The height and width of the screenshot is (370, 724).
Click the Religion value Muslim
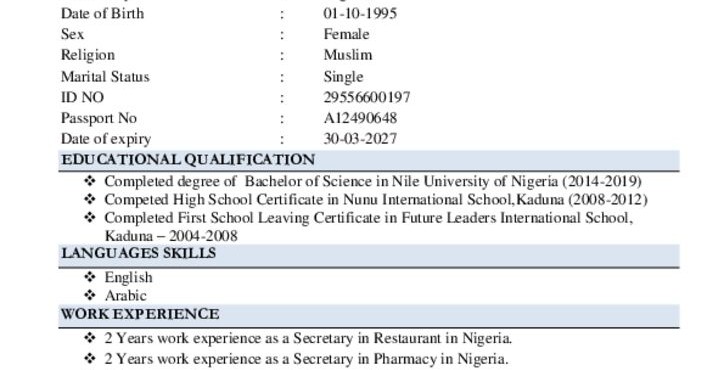coord(348,55)
